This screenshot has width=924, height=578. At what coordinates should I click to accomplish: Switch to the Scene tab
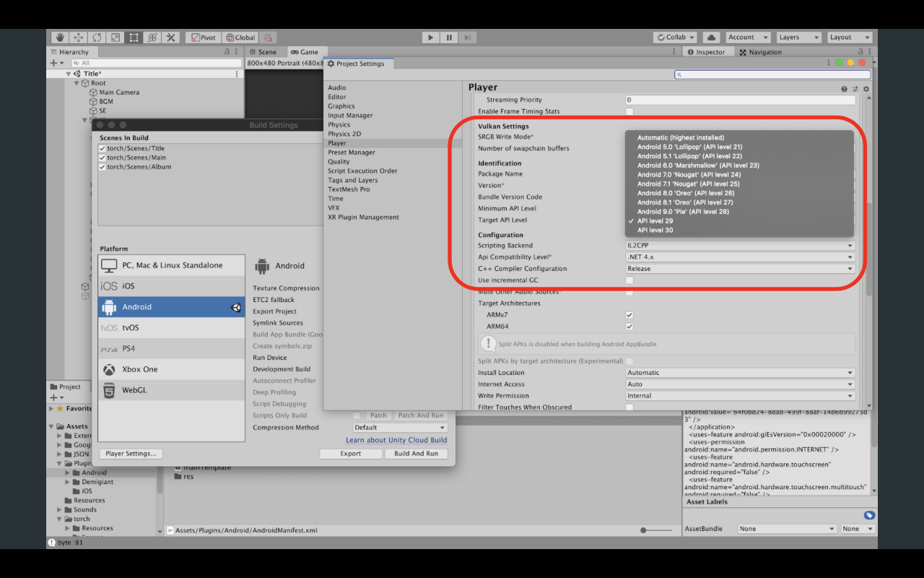point(263,52)
